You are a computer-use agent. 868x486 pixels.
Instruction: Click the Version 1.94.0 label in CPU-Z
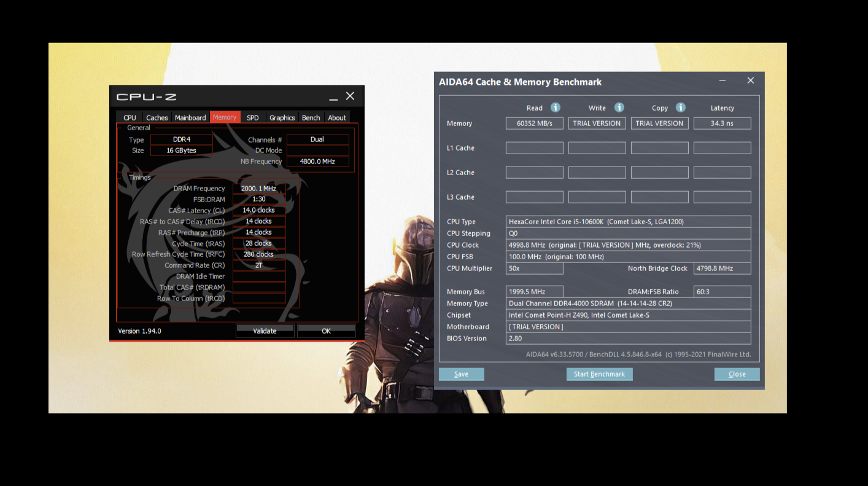coord(139,331)
